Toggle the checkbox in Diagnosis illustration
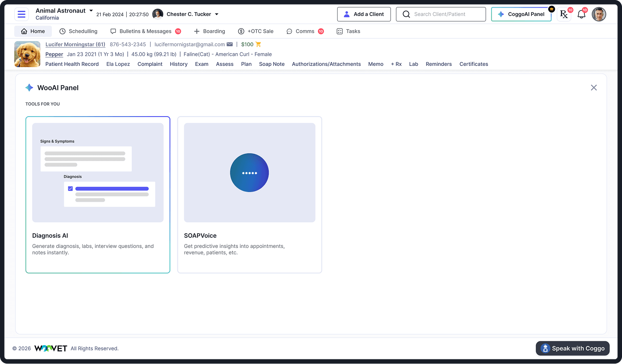Viewport: 622px width, 364px height. pos(70,189)
